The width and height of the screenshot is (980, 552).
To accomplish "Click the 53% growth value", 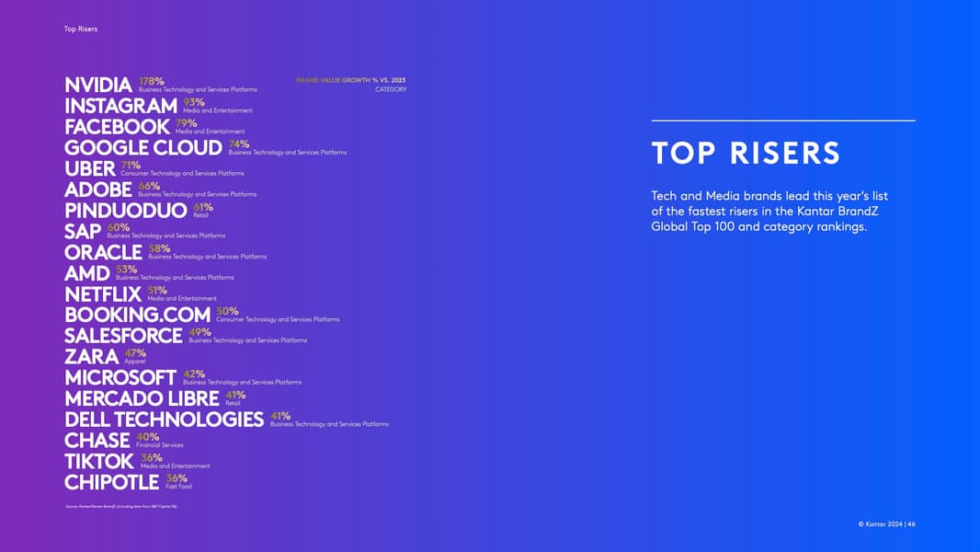I will 126,270.
